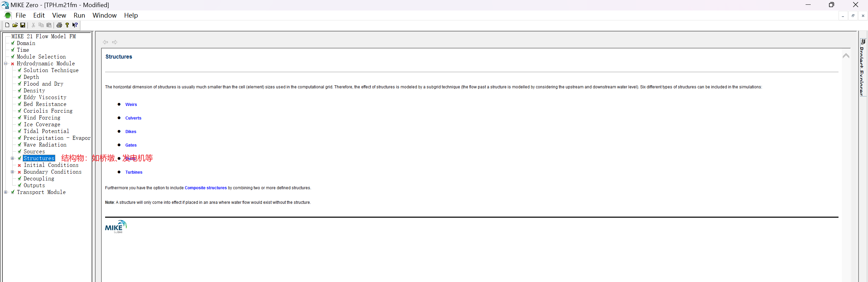Save the setup with the floppy disk icon
Image resolution: width=868 pixels, height=282 pixels.
[23, 25]
